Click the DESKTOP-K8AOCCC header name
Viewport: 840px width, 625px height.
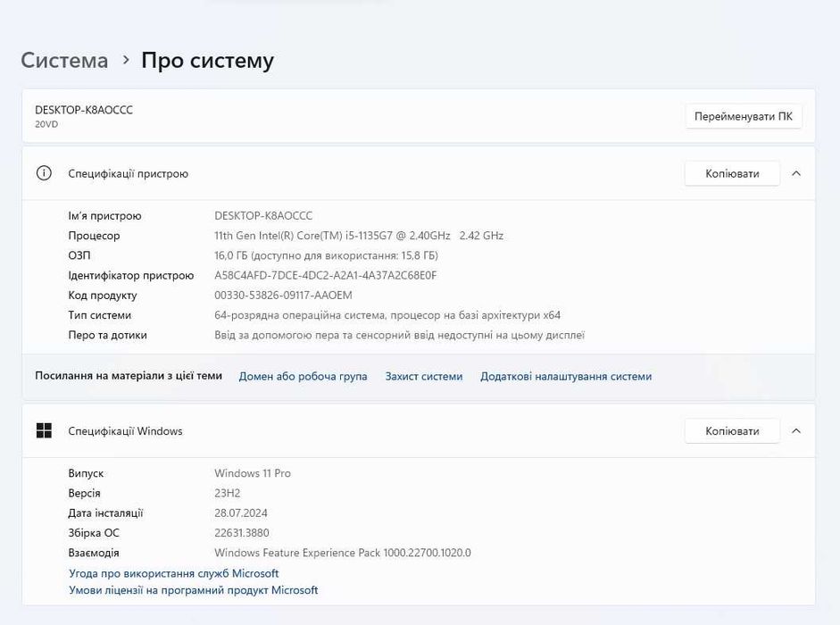84,110
